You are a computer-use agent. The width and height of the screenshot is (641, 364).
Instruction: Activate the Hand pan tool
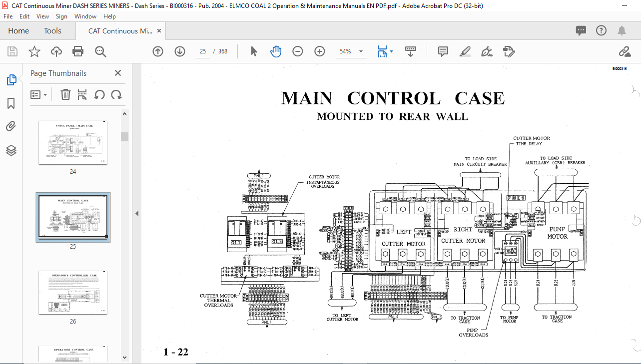pyautogui.click(x=276, y=51)
